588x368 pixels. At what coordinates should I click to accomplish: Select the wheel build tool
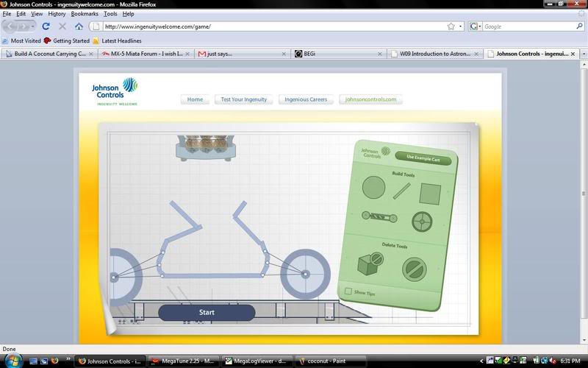point(422,222)
